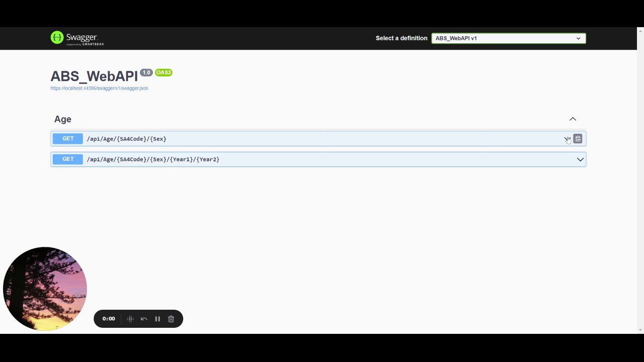644x362 pixels.
Task: Open the swagger.json link
Action: coord(99,88)
